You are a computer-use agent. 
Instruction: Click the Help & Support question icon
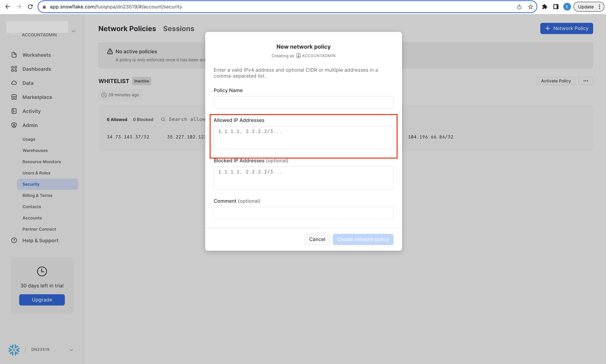coord(14,240)
